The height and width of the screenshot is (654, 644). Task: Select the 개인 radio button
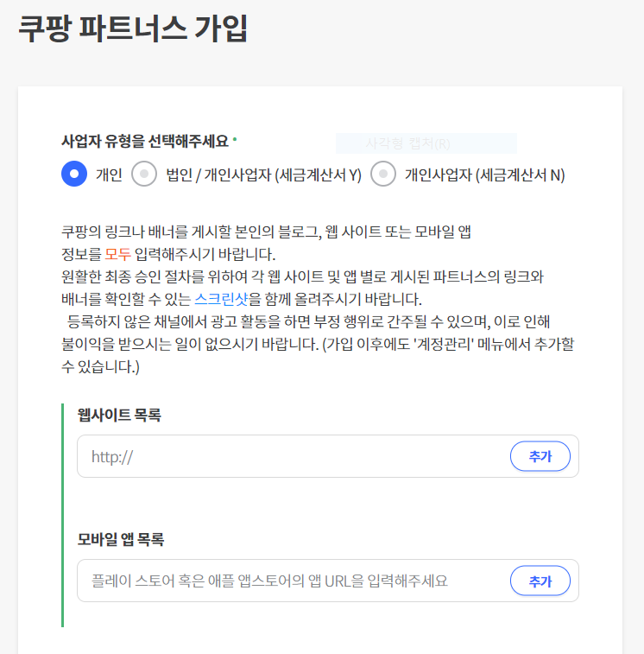[74, 174]
